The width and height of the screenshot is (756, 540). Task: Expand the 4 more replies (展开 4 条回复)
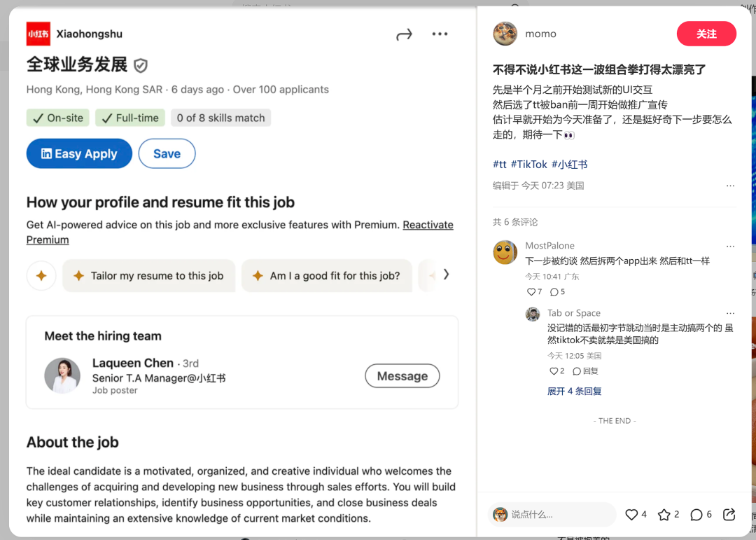(574, 392)
